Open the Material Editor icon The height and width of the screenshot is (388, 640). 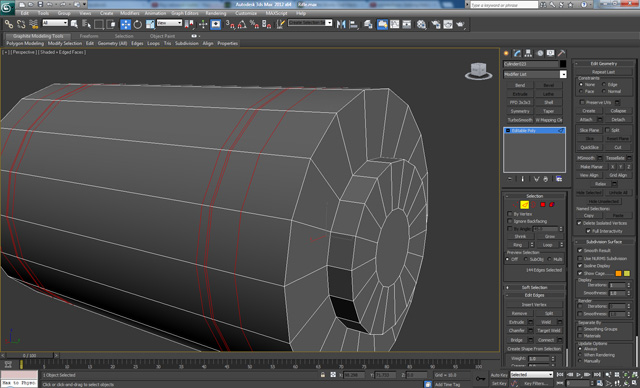(x=422, y=24)
